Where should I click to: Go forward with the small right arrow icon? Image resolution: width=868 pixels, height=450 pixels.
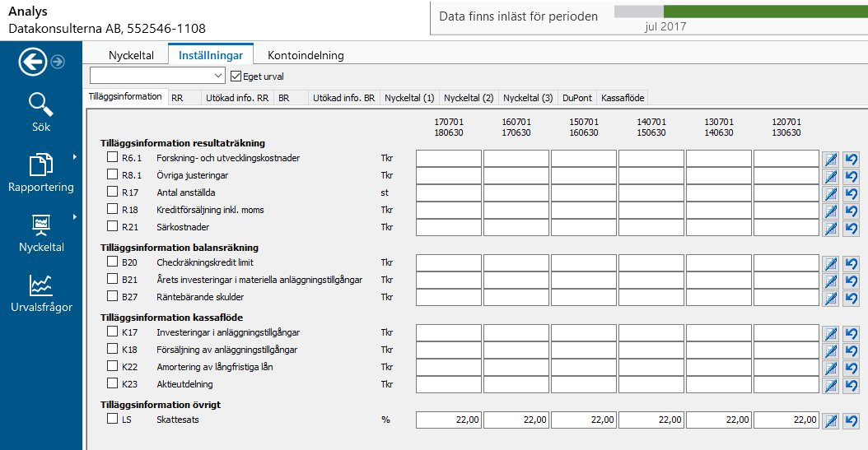[x=58, y=62]
